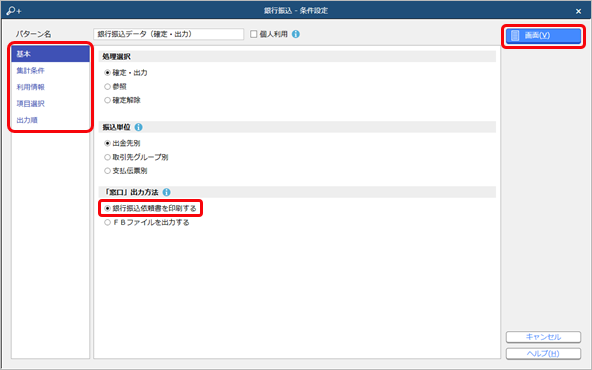Click the キャンセル button

[543, 337]
